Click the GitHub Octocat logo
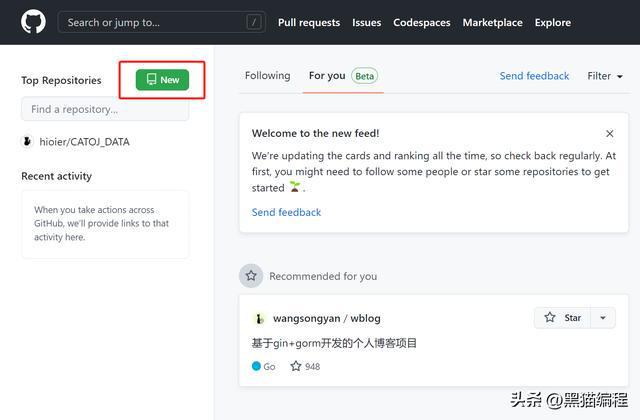Screen dimensions: 640x420 33,22
